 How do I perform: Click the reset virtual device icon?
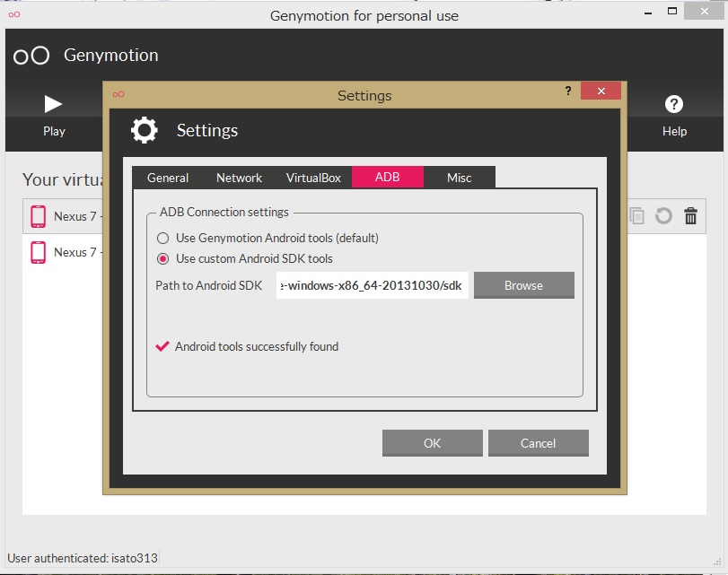click(x=663, y=216)
